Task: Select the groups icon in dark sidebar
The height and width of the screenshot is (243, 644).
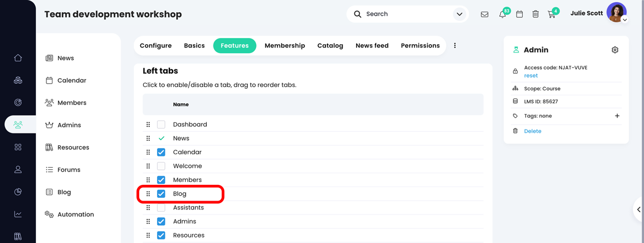Action: 18,125
